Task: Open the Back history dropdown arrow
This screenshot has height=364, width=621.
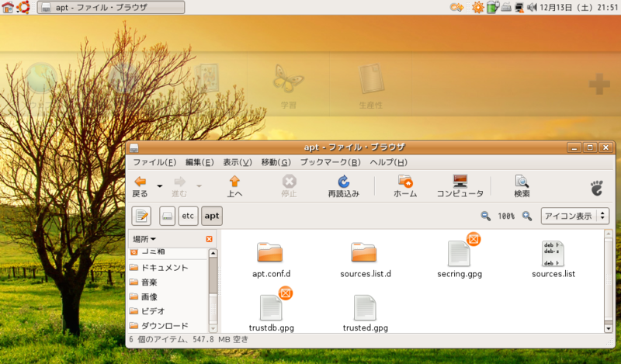Action: pyautogui.click(x=160, y=185)
